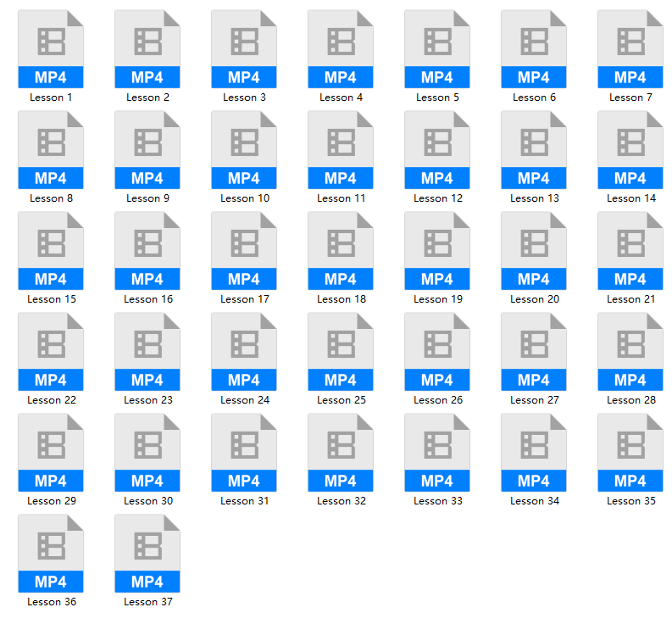Select the Lesson 35 video file icon
The width and height of the screenshot is (672, 624).
click(x=630, y=453)
